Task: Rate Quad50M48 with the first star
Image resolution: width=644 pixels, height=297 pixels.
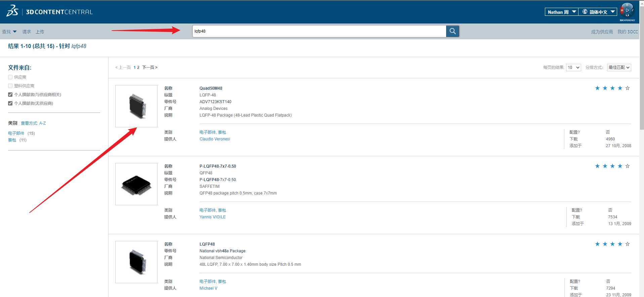Action: [597, 88]
